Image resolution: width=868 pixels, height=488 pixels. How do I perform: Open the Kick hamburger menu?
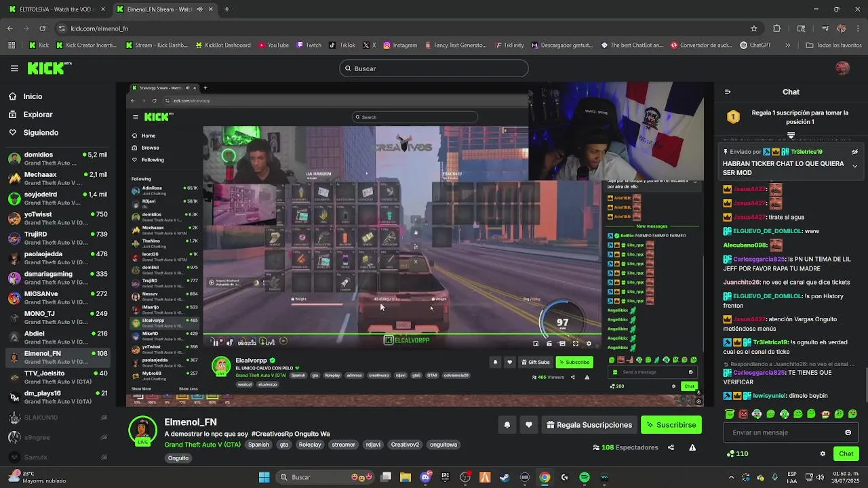tap(14, 68)
